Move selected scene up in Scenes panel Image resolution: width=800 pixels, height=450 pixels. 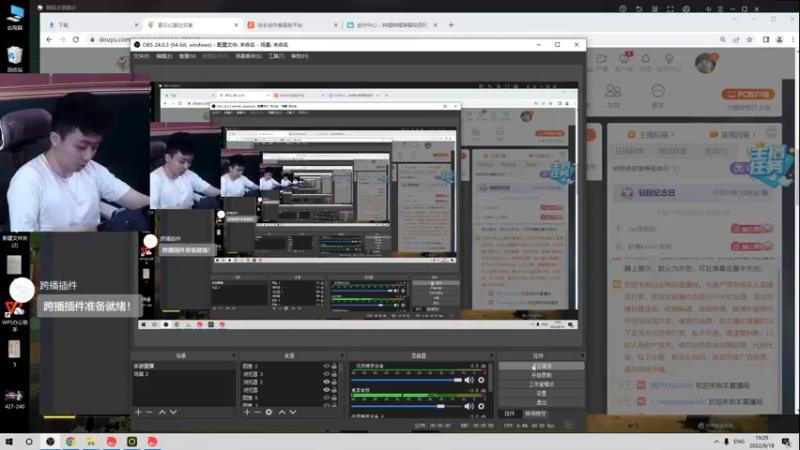[x=162, y=412]
